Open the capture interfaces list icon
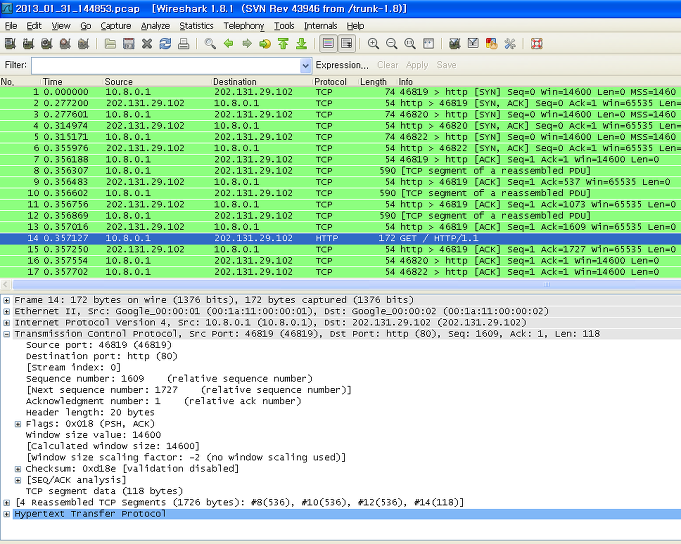 coord(10,43)
